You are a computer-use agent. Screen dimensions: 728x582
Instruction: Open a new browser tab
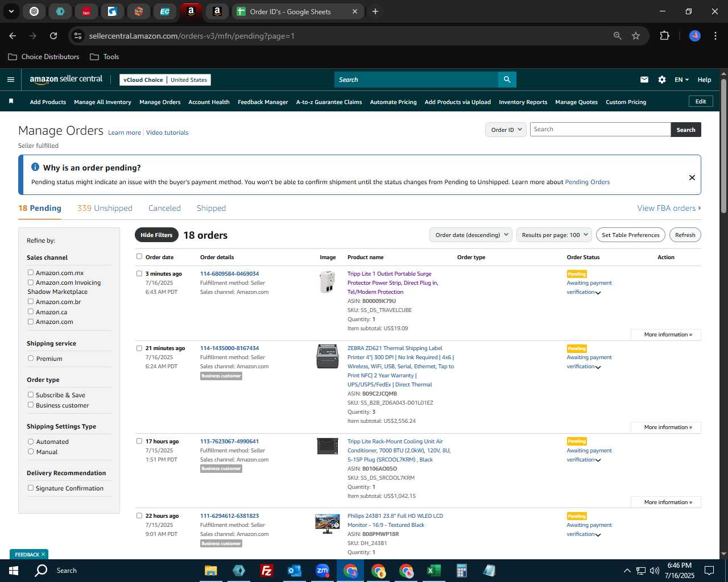[x=375, y=11]
